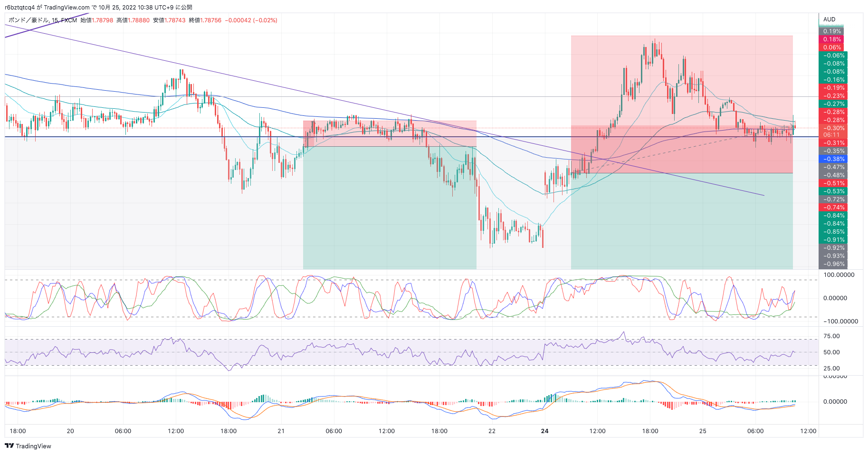Select the -0.91% green axis label
This screenshot has width=868, height=454.
[834, 240]
